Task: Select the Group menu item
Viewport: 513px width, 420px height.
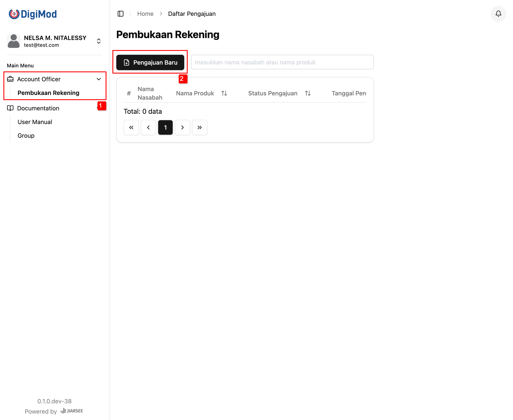Action: 26,136
